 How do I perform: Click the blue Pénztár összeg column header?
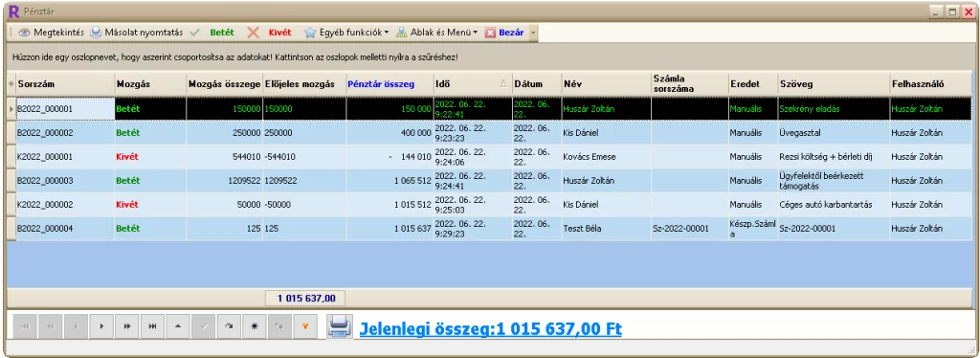pos(390,83)
